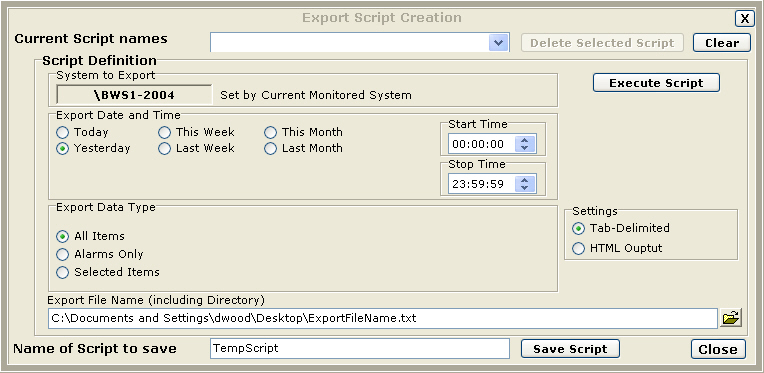Viewport: 764px width, 373px height.
Task: Select Alarms Only data type
Action: pos(99,254)
